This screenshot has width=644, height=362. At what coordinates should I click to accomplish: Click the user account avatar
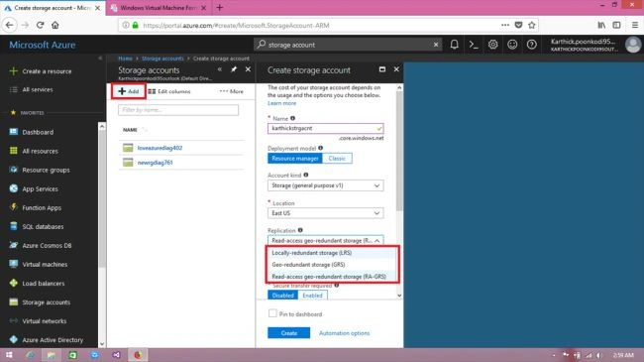633,45
